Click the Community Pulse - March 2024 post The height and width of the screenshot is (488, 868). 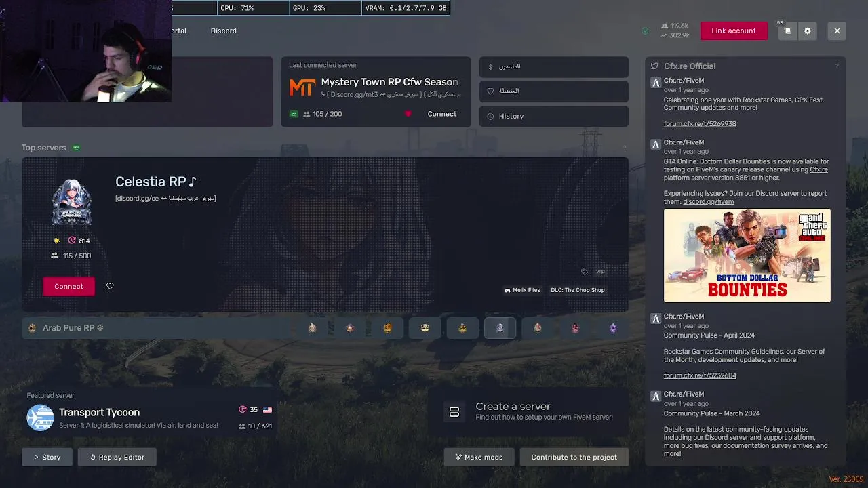(711, 413)
